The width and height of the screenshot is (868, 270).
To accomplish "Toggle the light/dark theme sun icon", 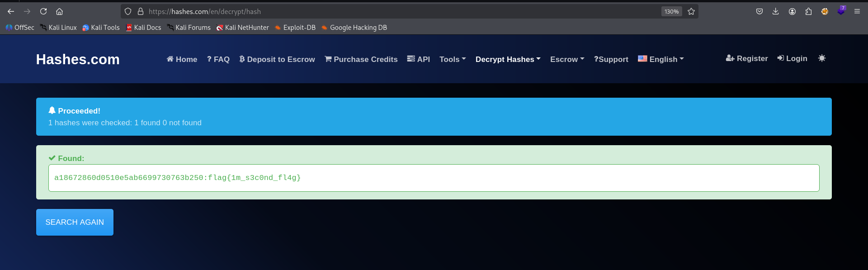I will 822,58.
